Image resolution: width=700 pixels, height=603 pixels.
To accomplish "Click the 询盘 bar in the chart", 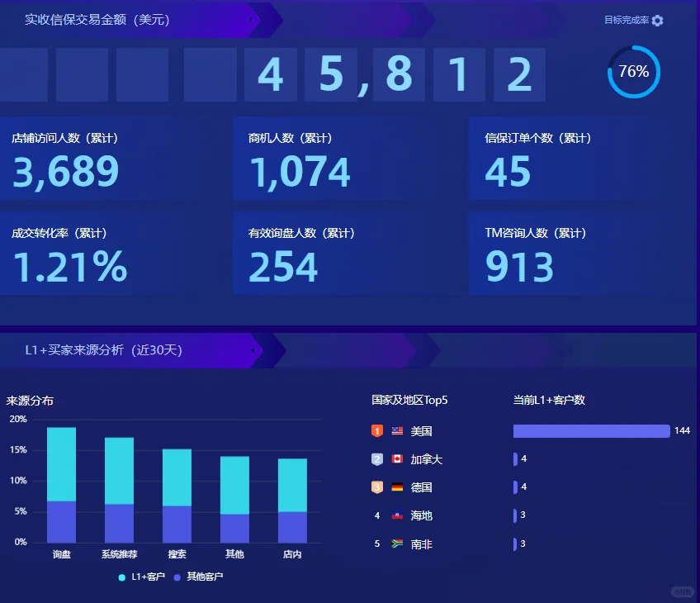I will click(62, 485).
